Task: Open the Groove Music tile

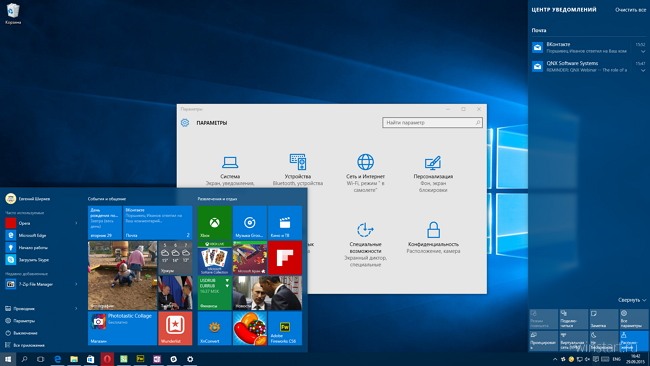Action: 250,223
